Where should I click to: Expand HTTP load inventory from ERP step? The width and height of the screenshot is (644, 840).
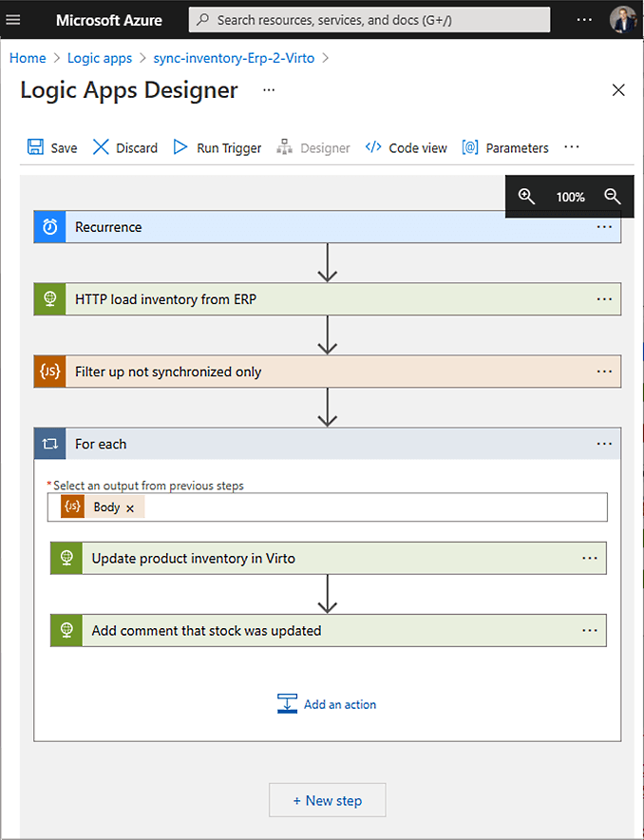[x=327, y=299]
